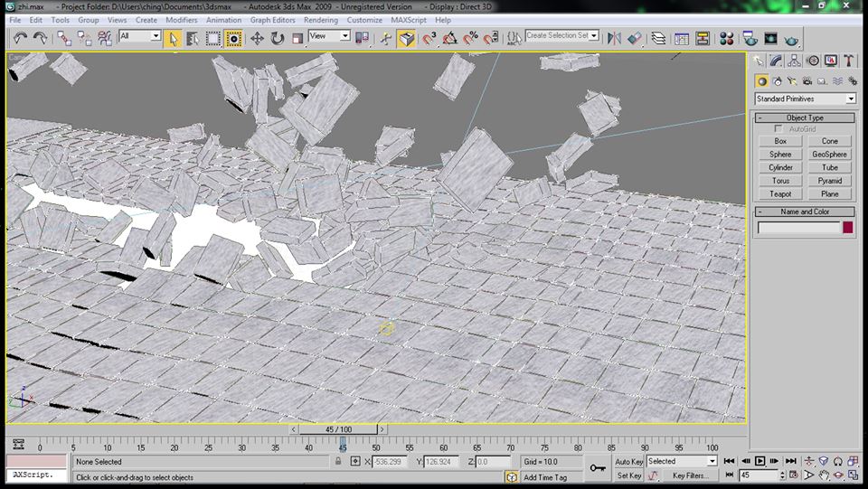The height and width of the screenshot is (489, 868).
Task: Open Curve Editor icon
Action: 682,38
